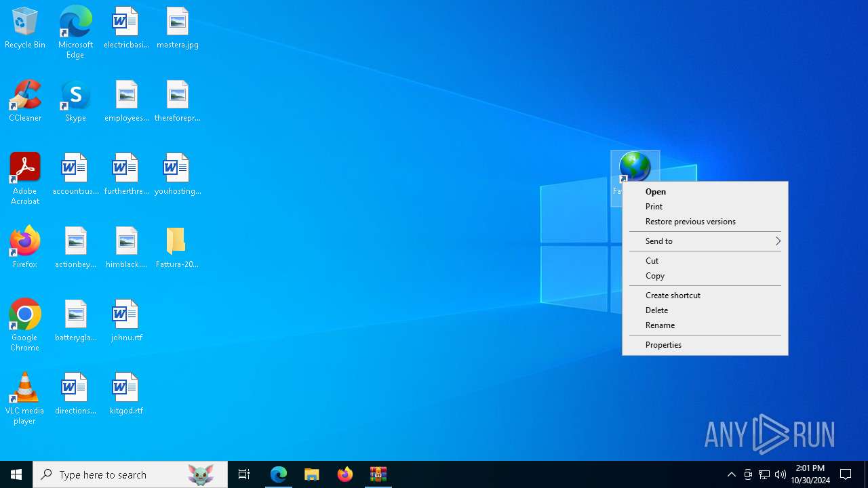
Task: Open Microsoft Edge from the taskbar
Action: (279, 474)
